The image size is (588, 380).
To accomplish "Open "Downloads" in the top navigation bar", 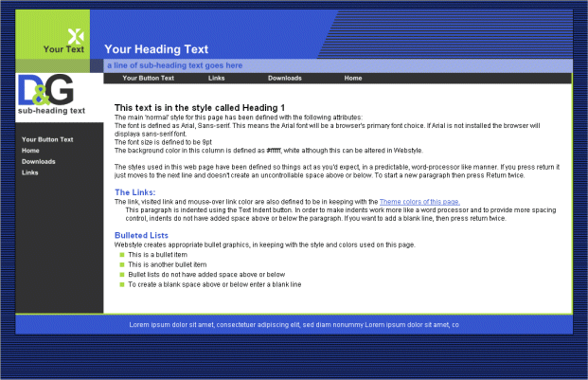I will tap(284, 78).
